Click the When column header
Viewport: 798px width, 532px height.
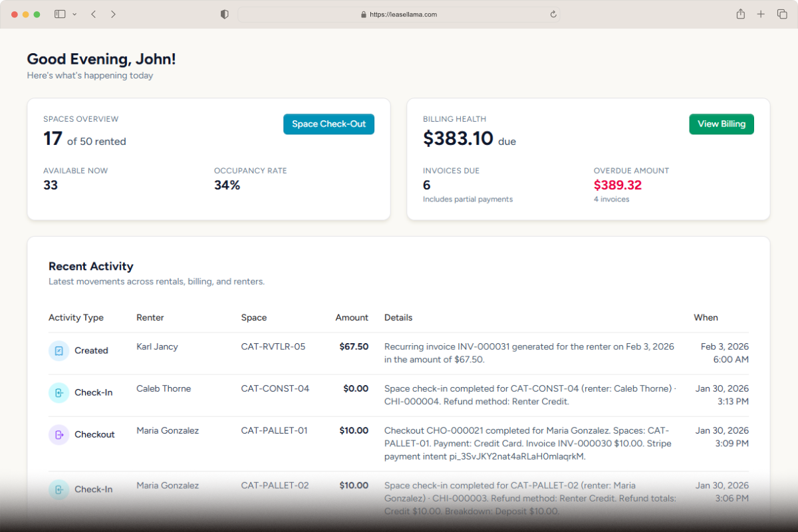[x=706, y=318]
